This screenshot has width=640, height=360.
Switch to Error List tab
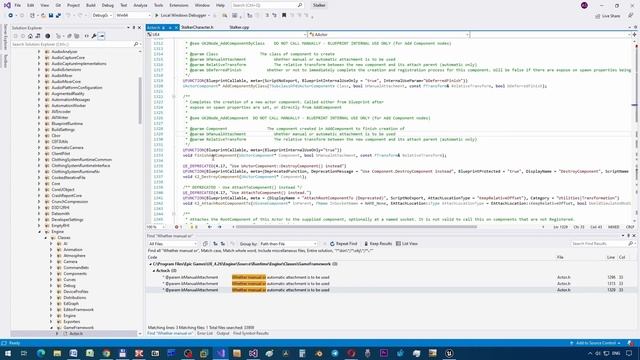point(205,333)
